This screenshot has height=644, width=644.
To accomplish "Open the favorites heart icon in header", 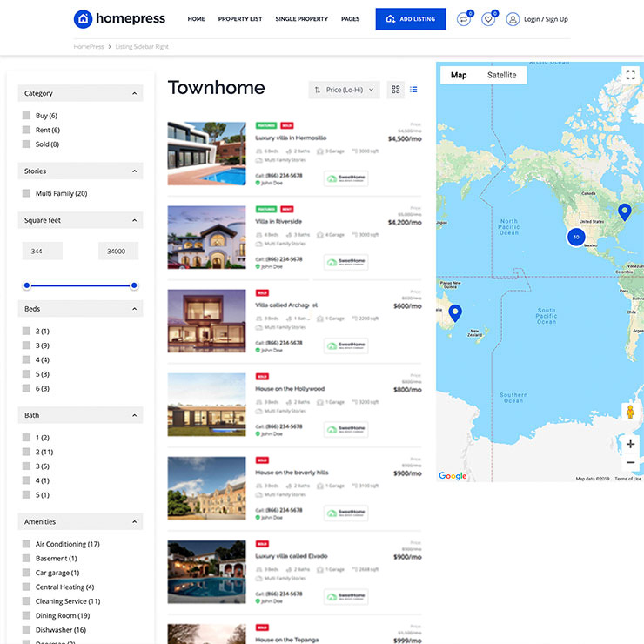I will [x=488, y=19].
